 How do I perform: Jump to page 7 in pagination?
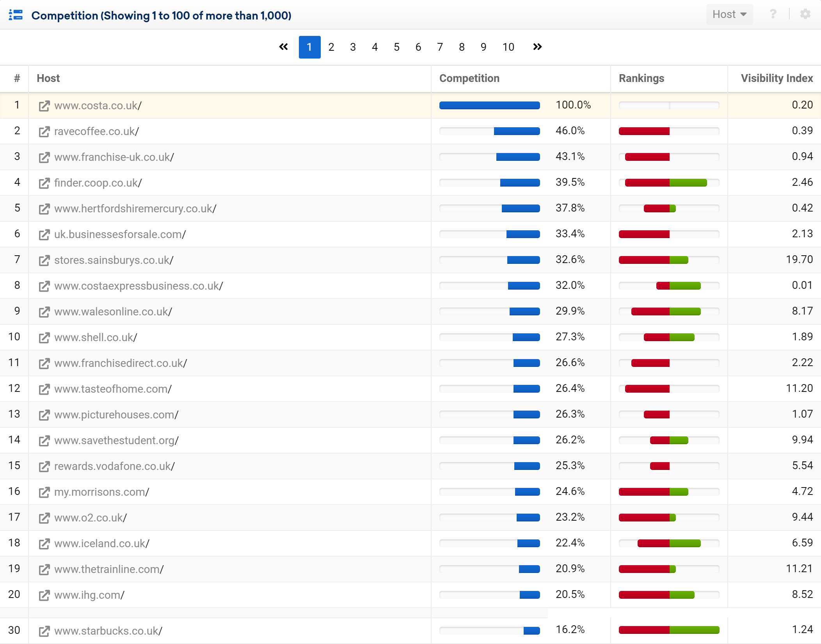(440, 47)
